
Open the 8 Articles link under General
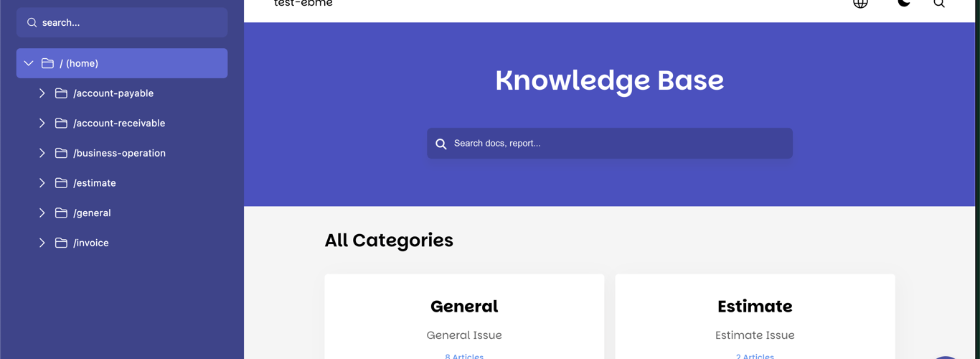pyautogui.click(x=464, y=356)
